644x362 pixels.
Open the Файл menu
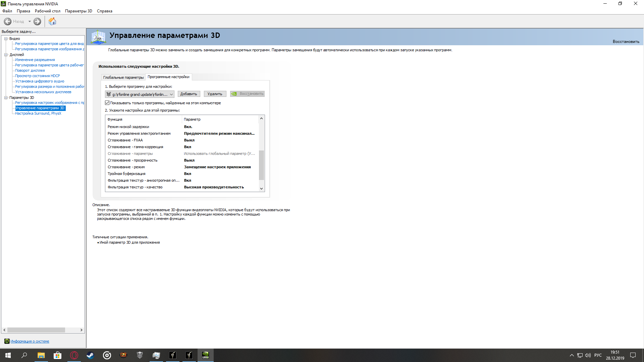point(7,11)
